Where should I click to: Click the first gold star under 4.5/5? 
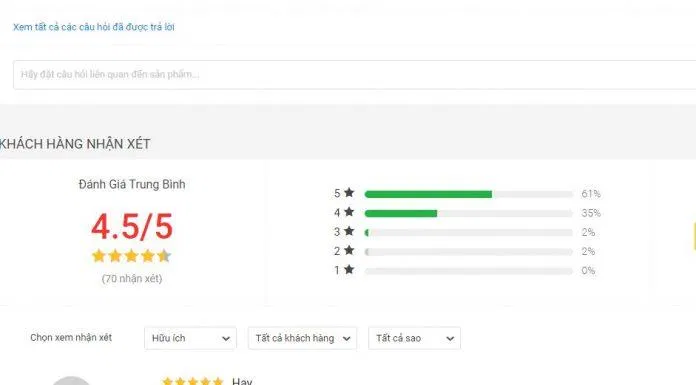pyautogui.click(x=99, y=255)
